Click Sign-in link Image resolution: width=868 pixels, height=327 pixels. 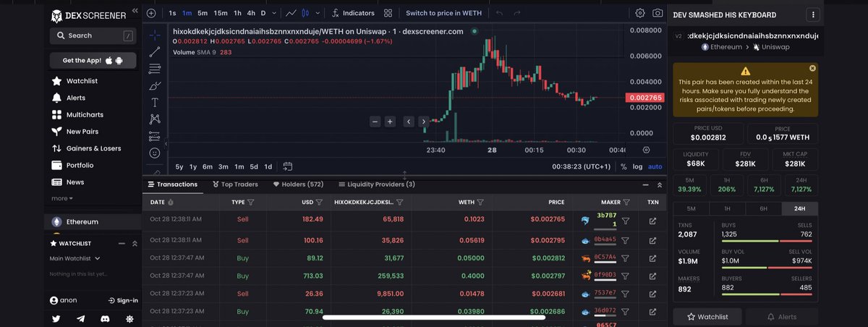[123, 300]
